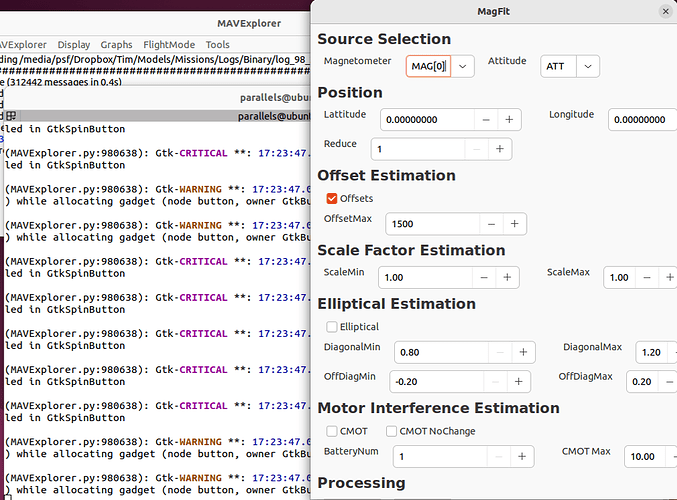The image size is (677, 500).
Task: Click the DiagonalMax 1.20 field
Action: point(652,352)
